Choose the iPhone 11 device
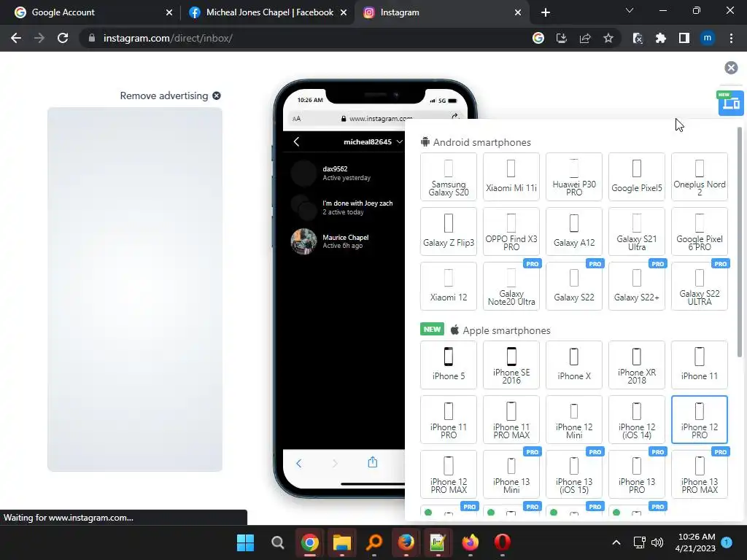Screen dimensions: 747x560 (x=700, y=365)
